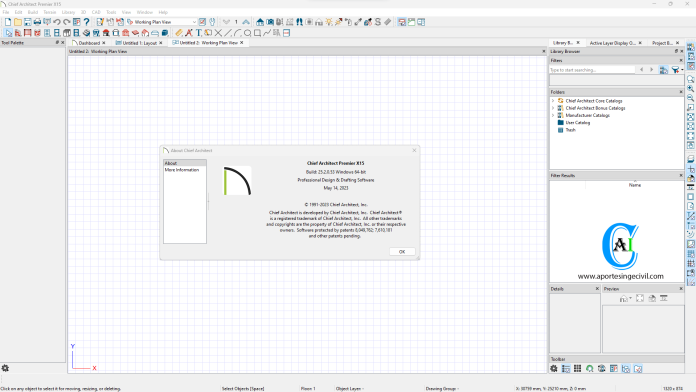Select the Draw Arc CAD tool
The height and width of the screenshot is (392, 696).
pos(237,33)
